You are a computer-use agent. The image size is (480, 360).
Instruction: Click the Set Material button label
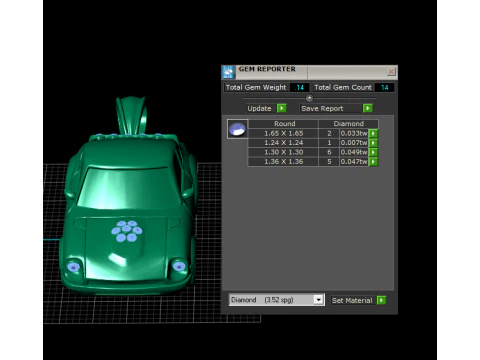click(x=352, y=300)
